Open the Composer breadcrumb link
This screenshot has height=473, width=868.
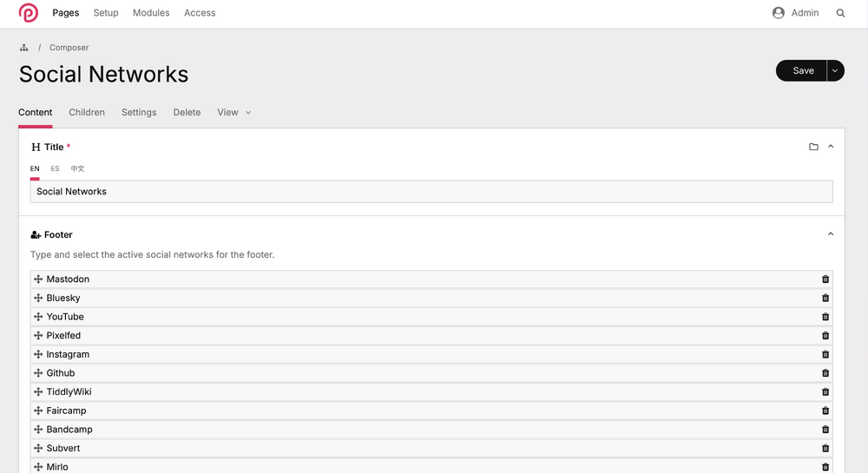(69, 48)
